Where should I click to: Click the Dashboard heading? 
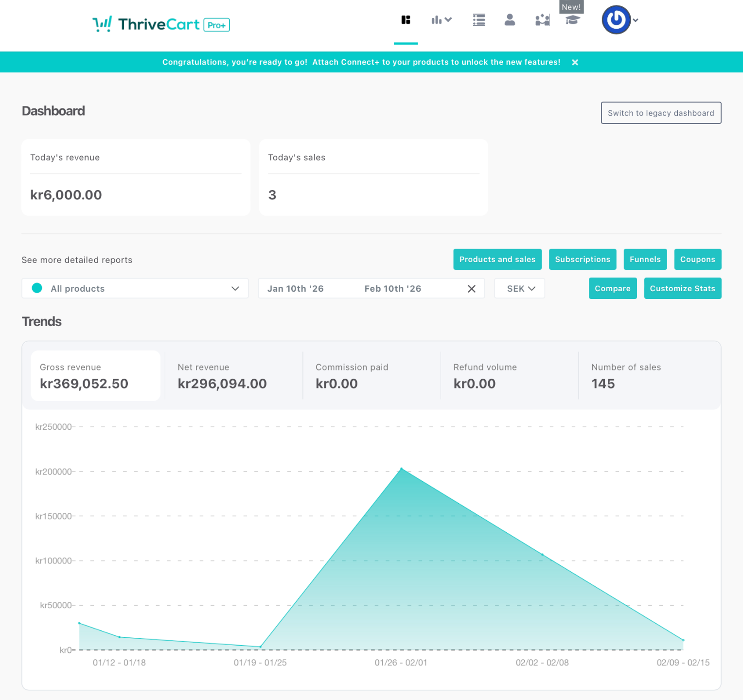53,111
